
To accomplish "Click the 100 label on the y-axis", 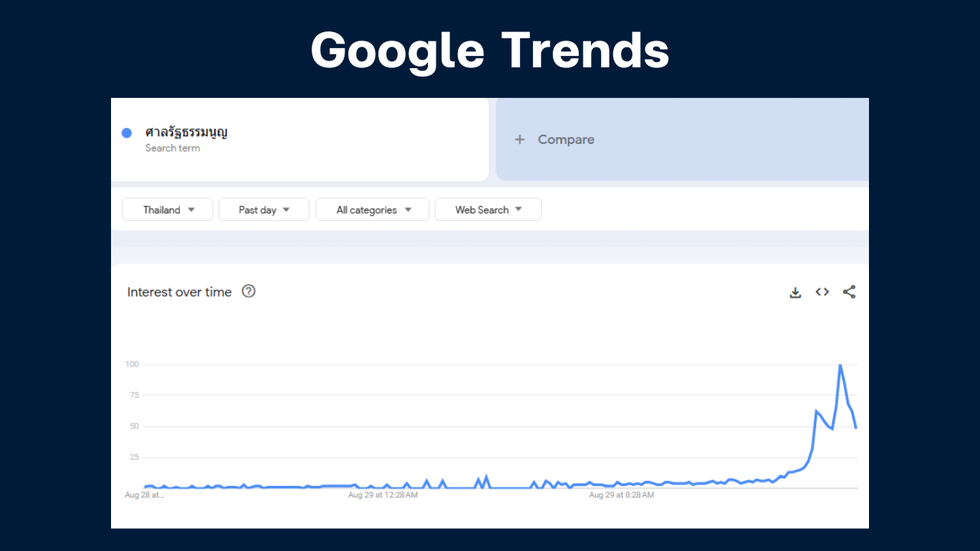I will tap(132, 364).
